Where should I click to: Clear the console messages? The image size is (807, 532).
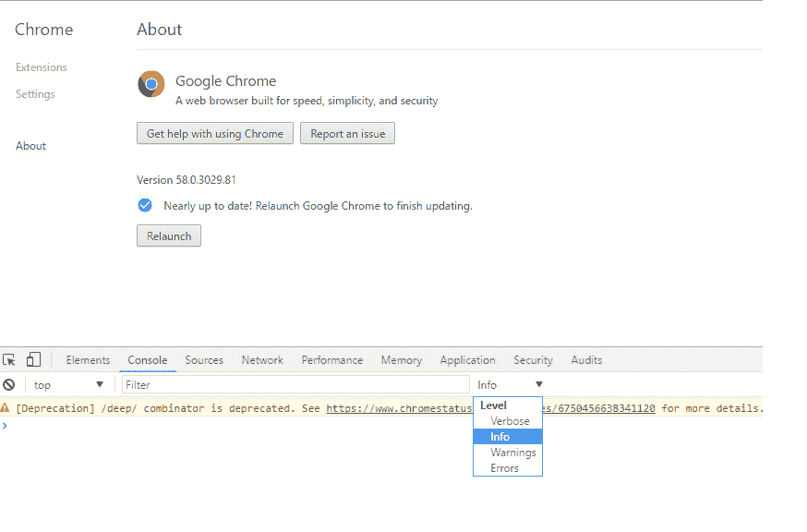click(9, 384)
